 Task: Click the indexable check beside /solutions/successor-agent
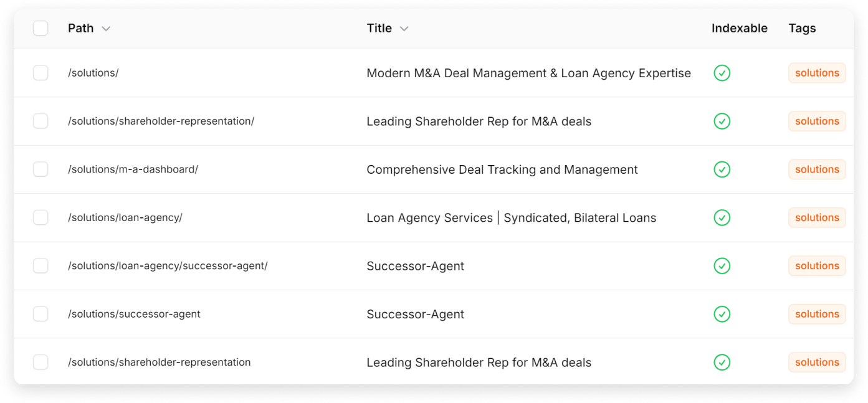[723, 314]
